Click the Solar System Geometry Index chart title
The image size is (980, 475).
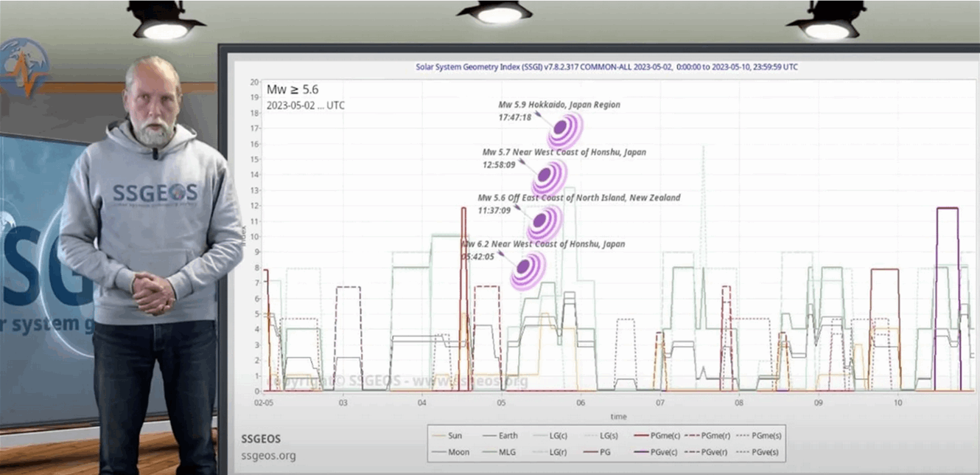click(606, 67)
